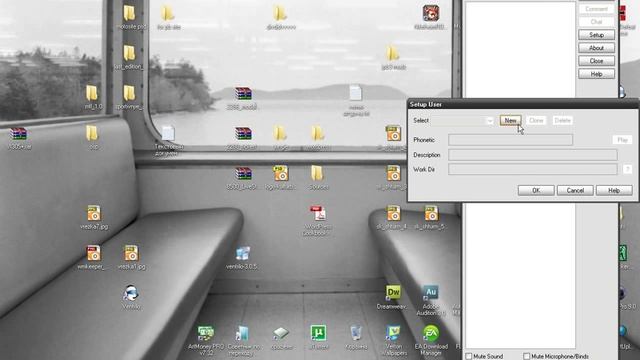Focus the Work Dir input field
The image size is (640, 360).
point(533,169)
